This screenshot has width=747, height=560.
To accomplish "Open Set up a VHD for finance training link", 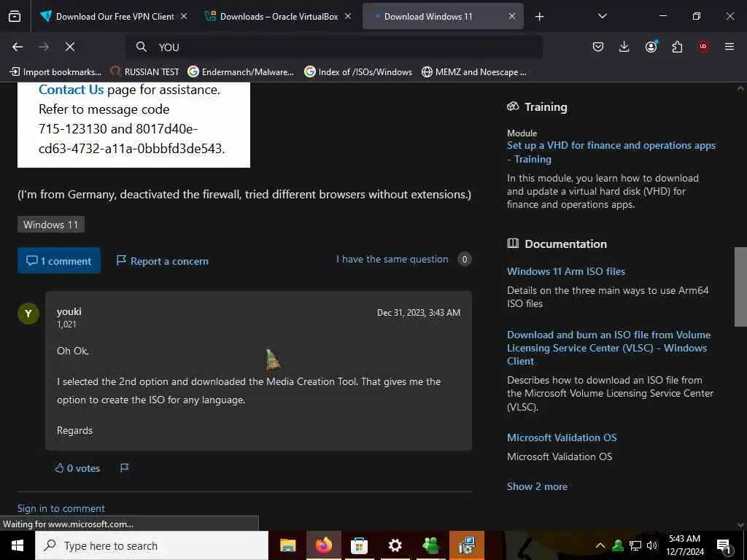I will click(x=611, y=152).
